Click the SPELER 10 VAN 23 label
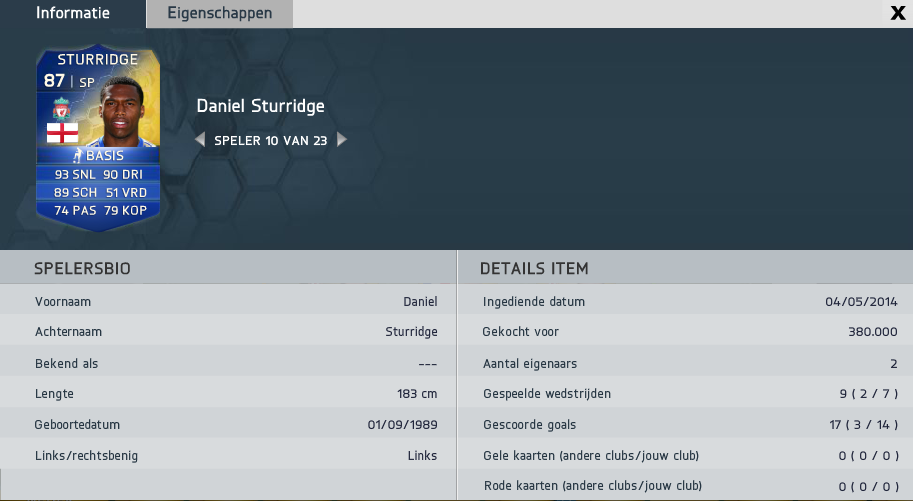 (271, 140)
